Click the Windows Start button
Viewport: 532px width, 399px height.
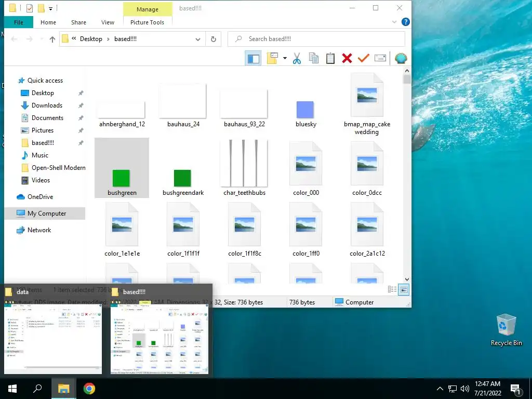[12, 389]
